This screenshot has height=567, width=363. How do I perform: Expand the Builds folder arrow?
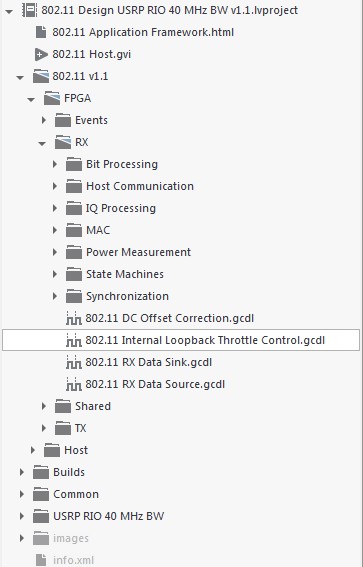(22, 472)
